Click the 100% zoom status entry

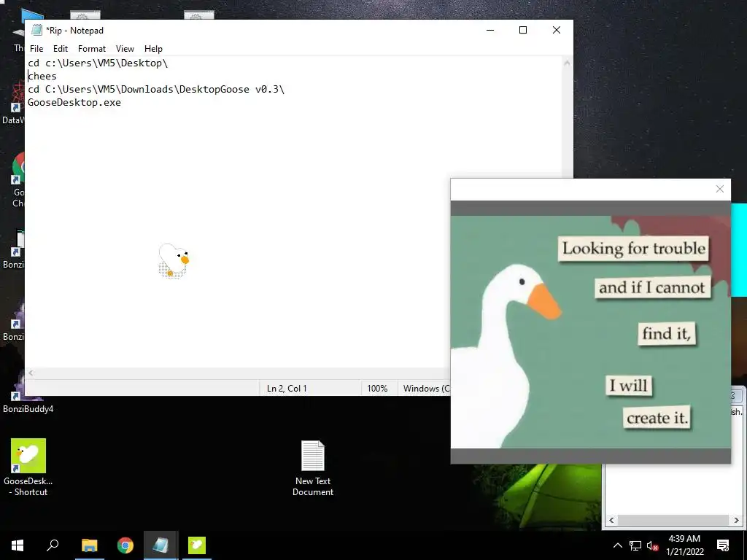pyautogui.click(x=377, y=389)
